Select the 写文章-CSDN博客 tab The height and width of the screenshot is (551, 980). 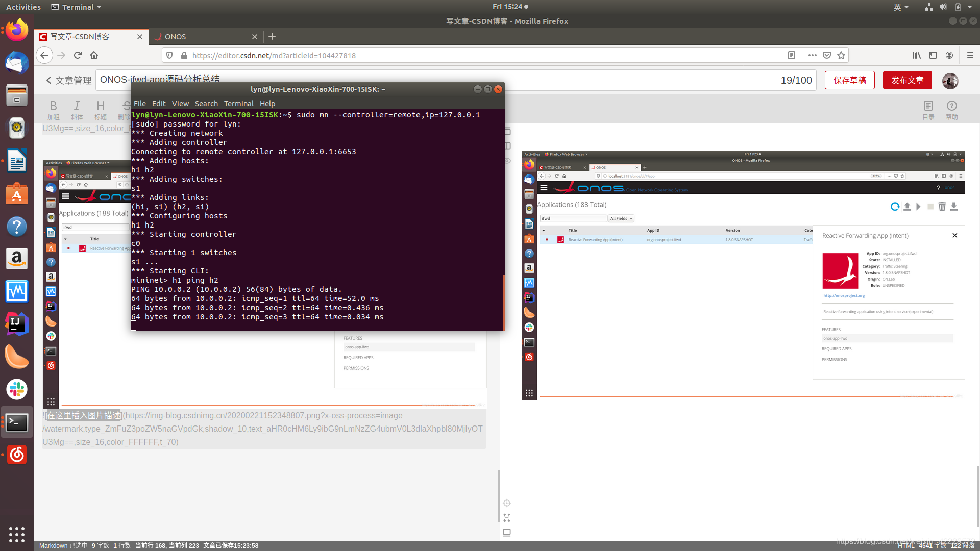91,37
